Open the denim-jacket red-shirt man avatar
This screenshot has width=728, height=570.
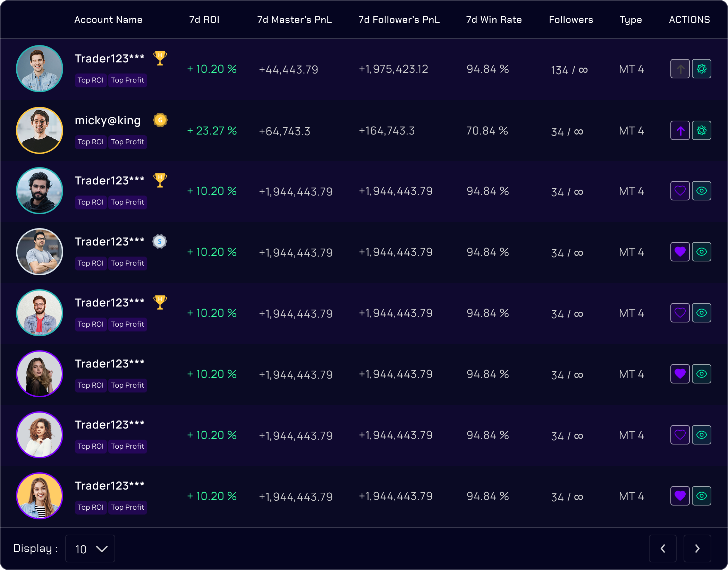click(40, 313)
